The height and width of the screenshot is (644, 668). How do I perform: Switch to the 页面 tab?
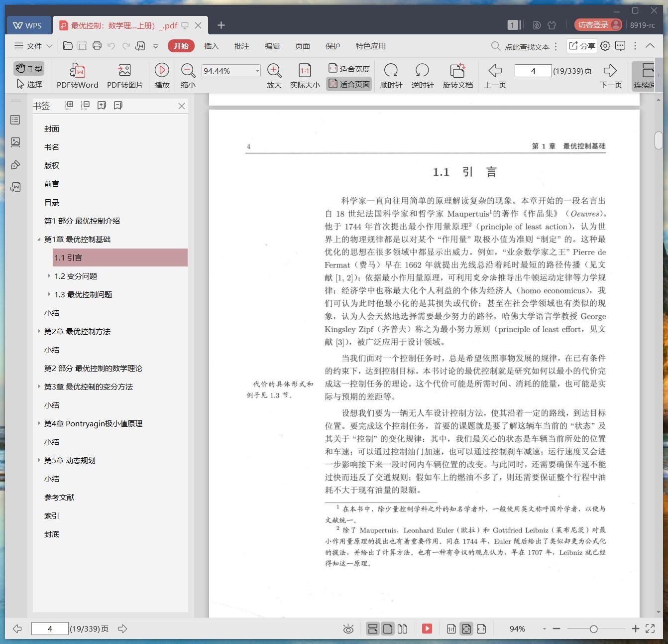302,46
